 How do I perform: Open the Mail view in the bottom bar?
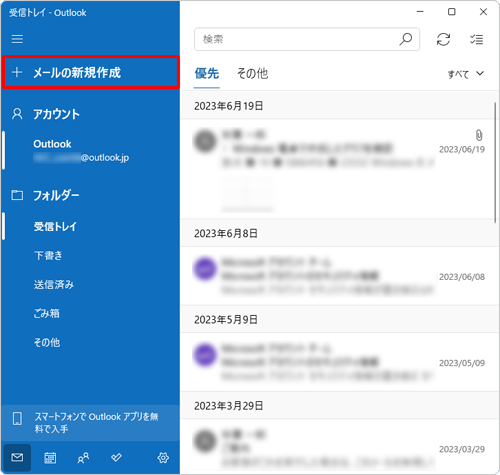click(17, 457)
